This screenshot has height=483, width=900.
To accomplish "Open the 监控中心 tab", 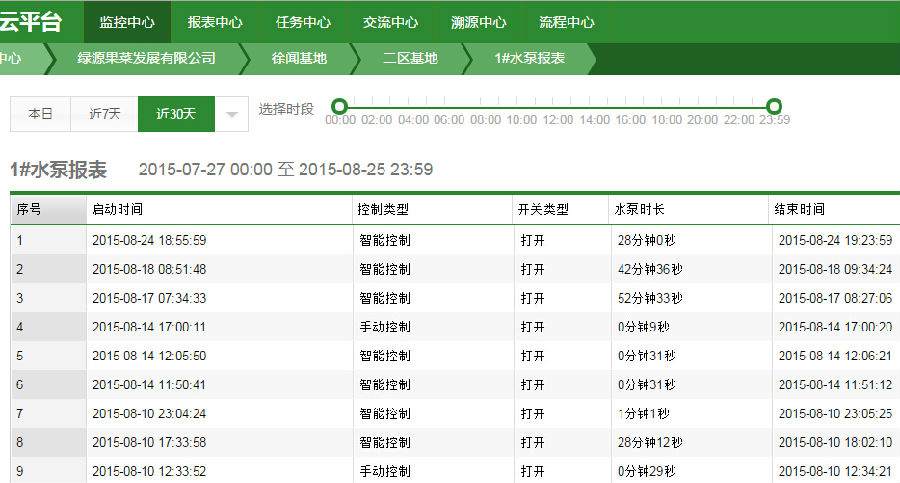I will click(x=127, y=22).
